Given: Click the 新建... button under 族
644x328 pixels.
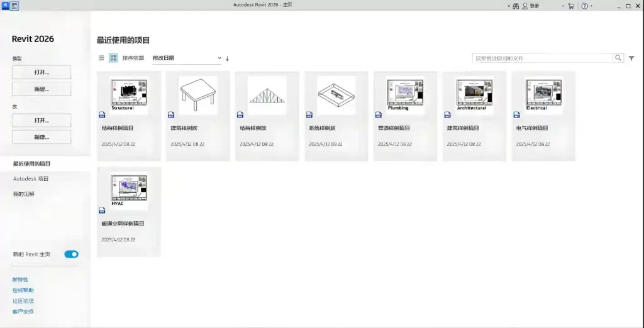Looking at the screenshot, I should (x=42, y=137).
